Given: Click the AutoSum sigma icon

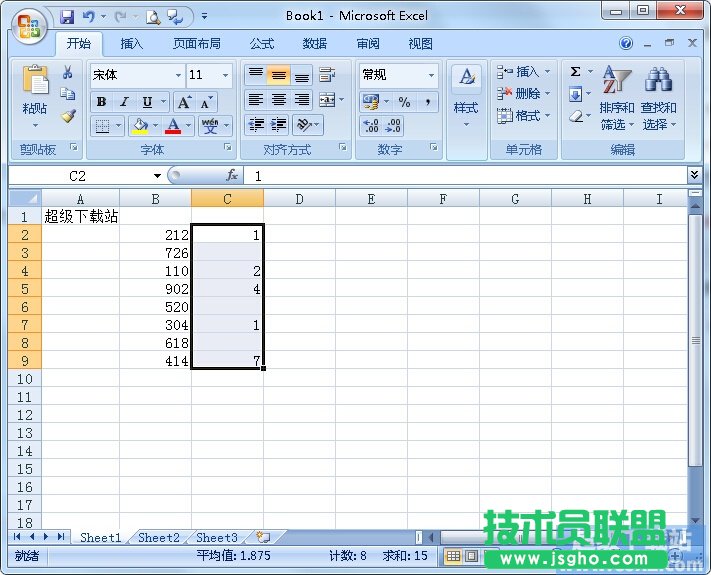Looking at the screenshot, I should pos(575,72).
